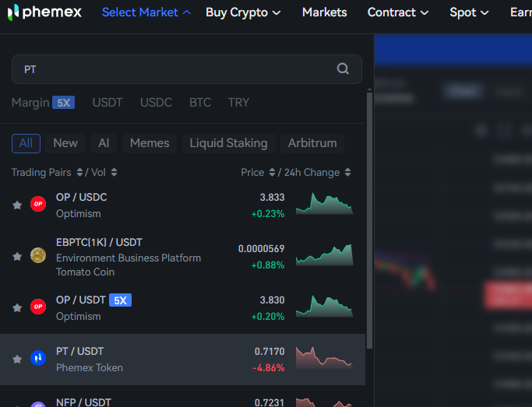Click the Phemex logo
The height and width of the screenshot is (407, 532).
point(44,12)
